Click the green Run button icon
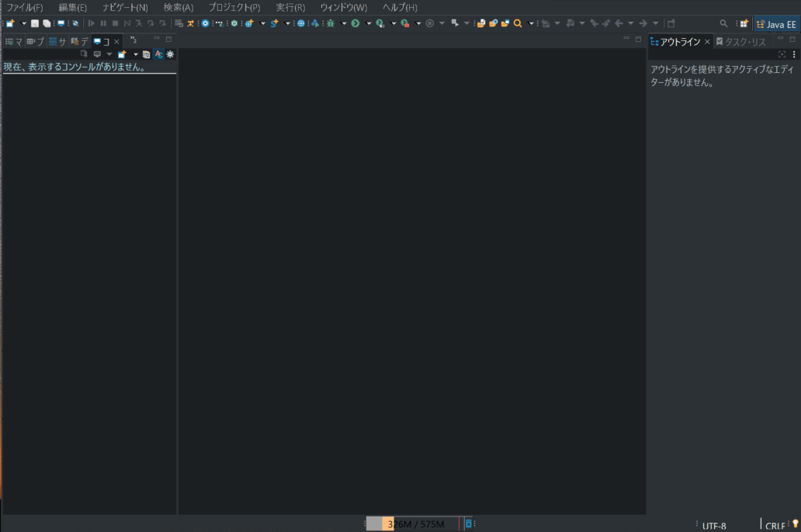 pyautogui.click(x=355, y=23)
